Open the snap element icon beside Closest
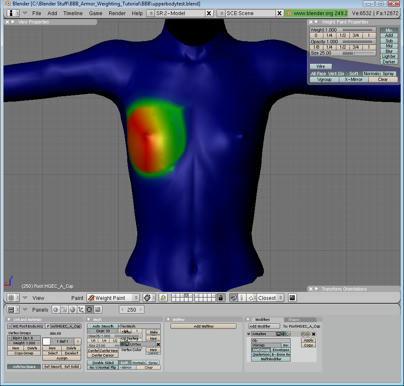Screen dimensions: 404x386 coord(252,298)
